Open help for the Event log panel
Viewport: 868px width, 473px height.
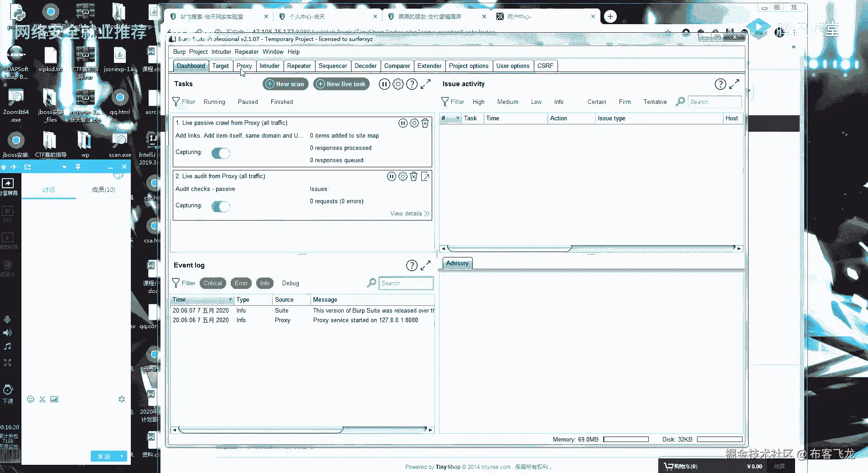[x=412, y=266]
